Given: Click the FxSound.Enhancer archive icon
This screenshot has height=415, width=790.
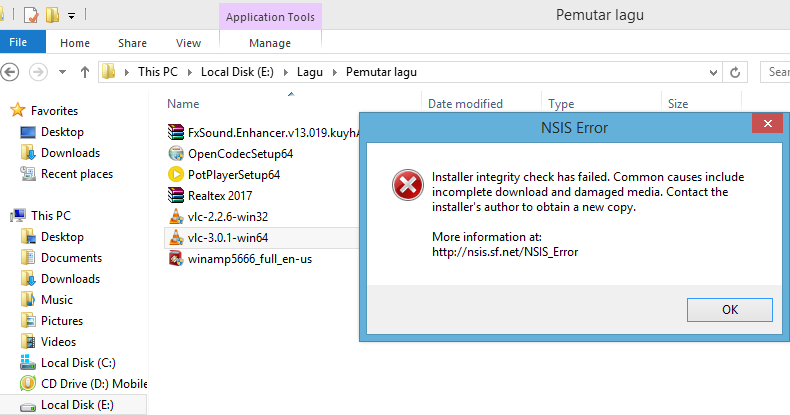Looking at the screenshot, I should tap(176, 132).
